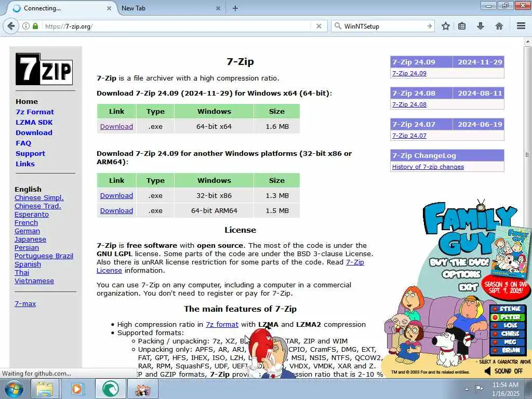Open the 7-Zip 24.08 news link
The height and width of the screenshot is (399, 532).
point(409,104)
